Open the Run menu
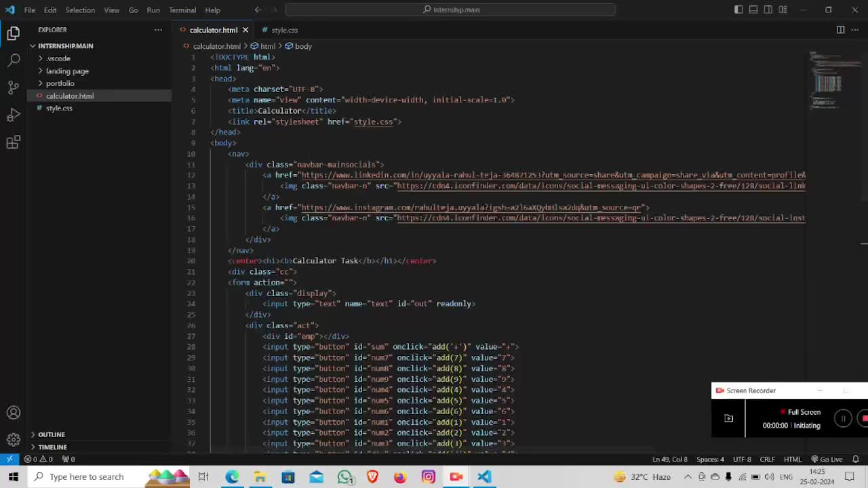Viewport: 868px width, 488px height. coord(153,10)
